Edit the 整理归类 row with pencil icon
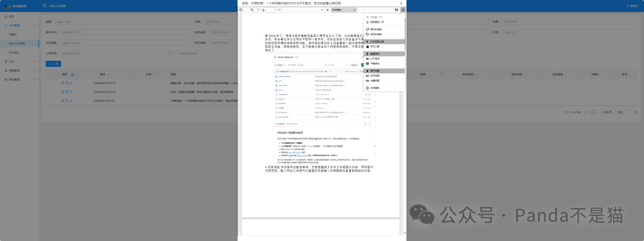This screenshot has height=241, width=644. coord(63,83)
